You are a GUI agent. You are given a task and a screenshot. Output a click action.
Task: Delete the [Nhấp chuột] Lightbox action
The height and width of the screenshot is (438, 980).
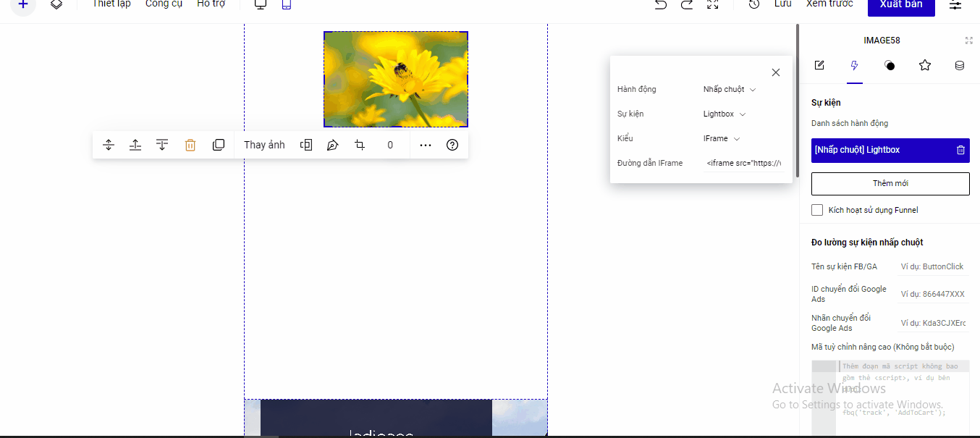pyautogui.click(x=960, y=150)
